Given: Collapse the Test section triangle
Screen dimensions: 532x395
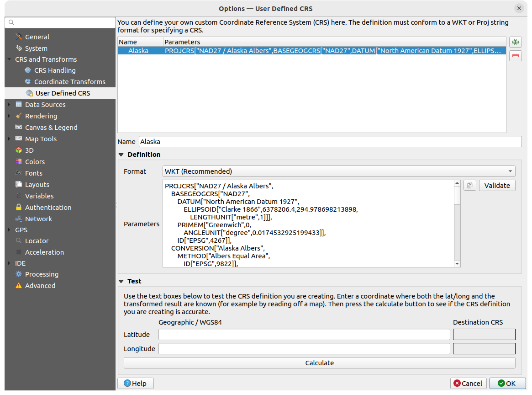Looking at the screenshot, I should [x=121, y=281].
